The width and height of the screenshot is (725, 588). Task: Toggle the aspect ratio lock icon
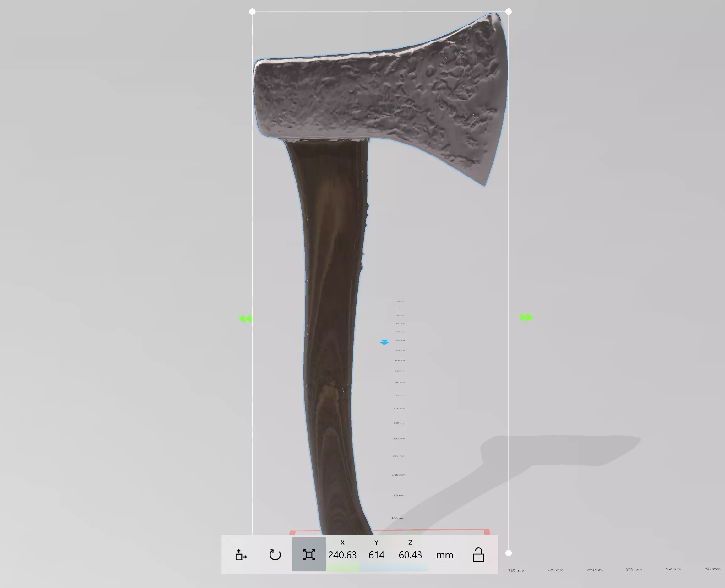click(478, 555)
